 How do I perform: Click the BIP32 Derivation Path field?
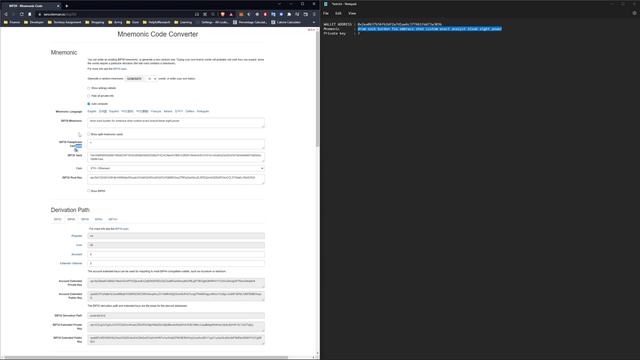pos(176,316)
